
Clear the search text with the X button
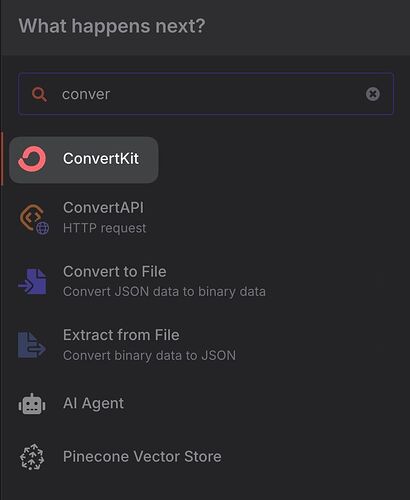[x=373, y=94]
